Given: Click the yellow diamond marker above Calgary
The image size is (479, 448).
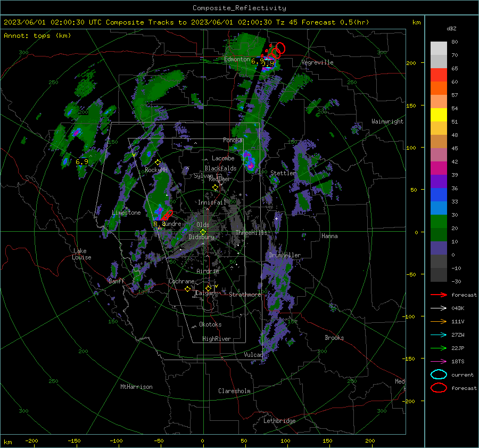Looking at the screenshot, I should click(x=208, y=288).
